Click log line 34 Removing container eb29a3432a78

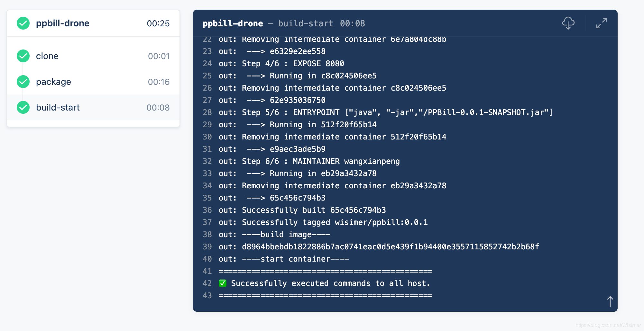[x=333, y=186]
